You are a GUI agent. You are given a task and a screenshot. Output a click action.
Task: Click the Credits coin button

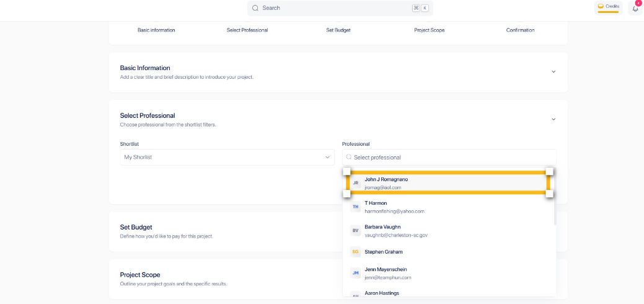tap(608, 7)
